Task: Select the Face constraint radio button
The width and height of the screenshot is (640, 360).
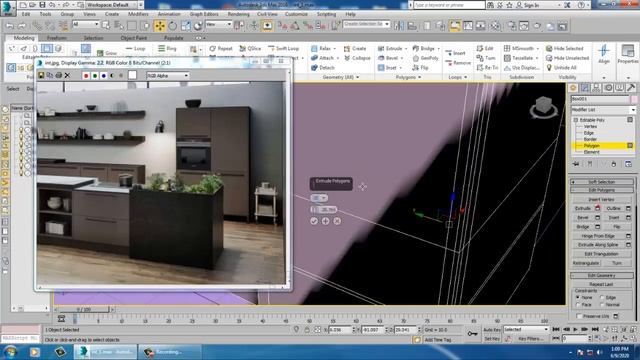Action: (578, 305)
